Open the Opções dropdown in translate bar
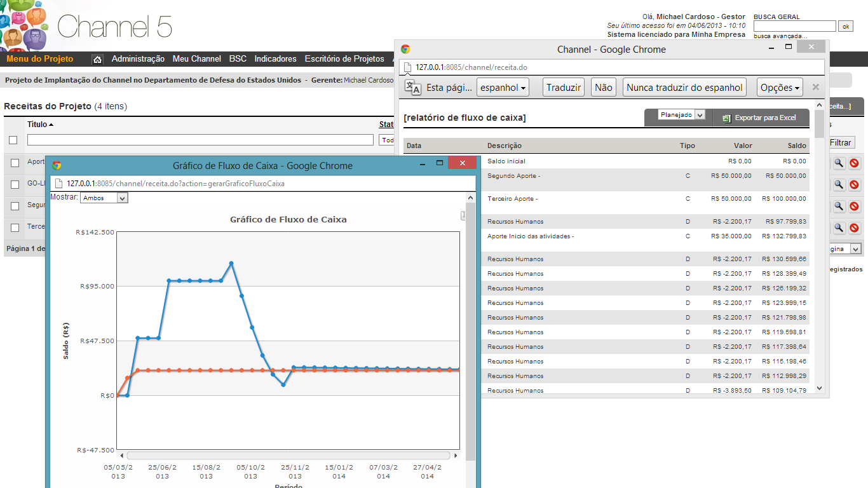 780,88
